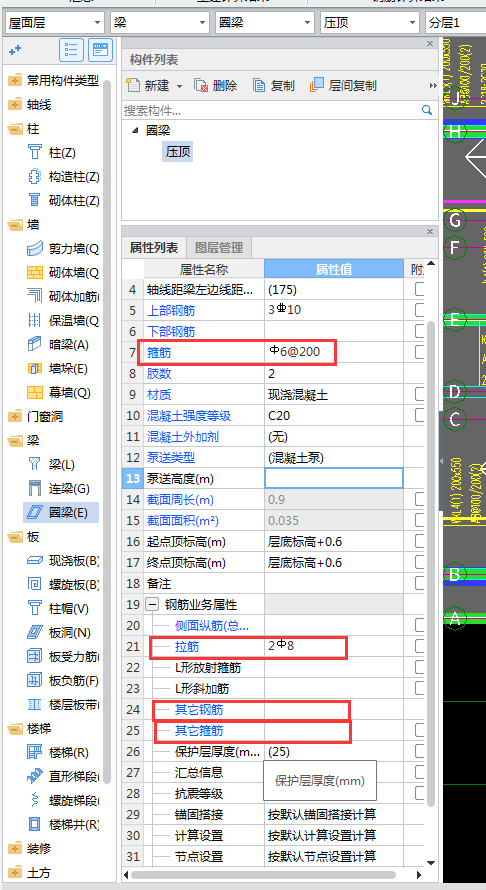Select the 圈梁(E) ring beam icon
Image resolution: width=486 pixels, height=890 pixels.
(35, 513)
